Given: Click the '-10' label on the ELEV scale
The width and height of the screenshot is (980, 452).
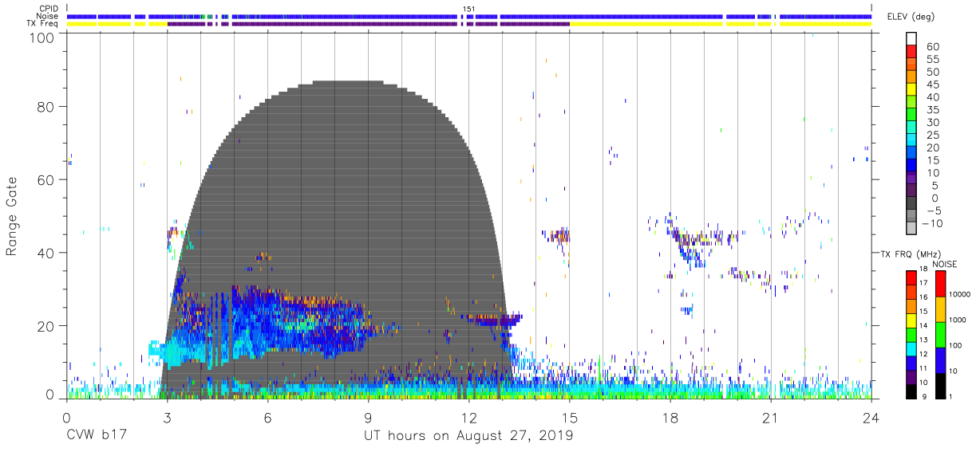Looking at the screenshot, I should click(933, 223).
